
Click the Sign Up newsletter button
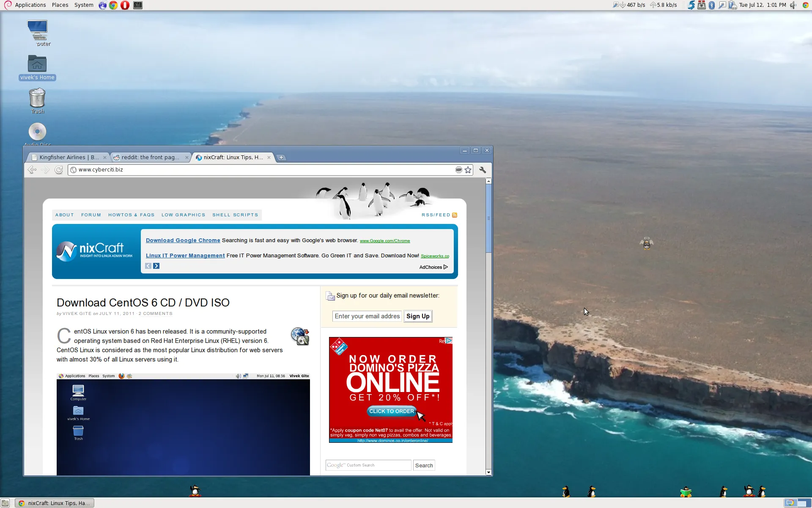418,316
